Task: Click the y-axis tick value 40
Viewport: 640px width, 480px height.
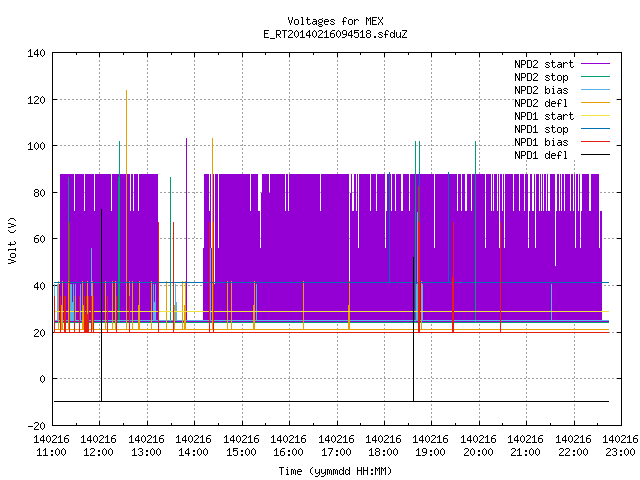Action: (39, 286)
